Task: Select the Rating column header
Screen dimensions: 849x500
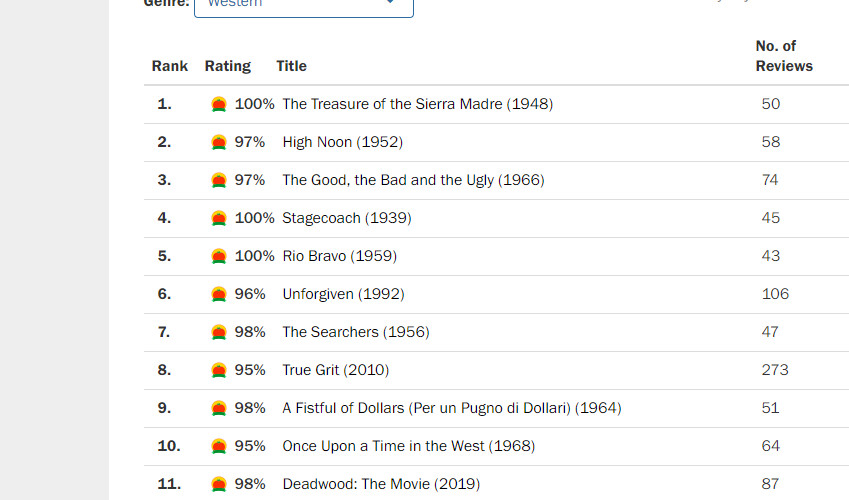Action: coord(227,66)
